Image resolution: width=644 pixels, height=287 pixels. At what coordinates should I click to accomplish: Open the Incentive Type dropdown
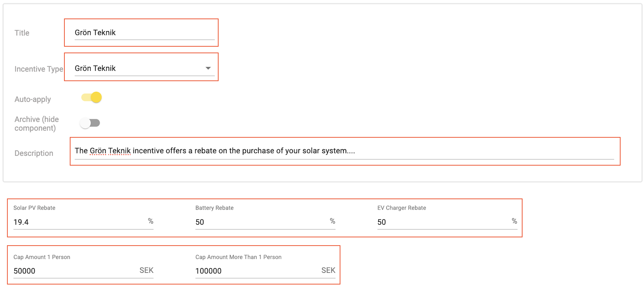pos(144,68)
